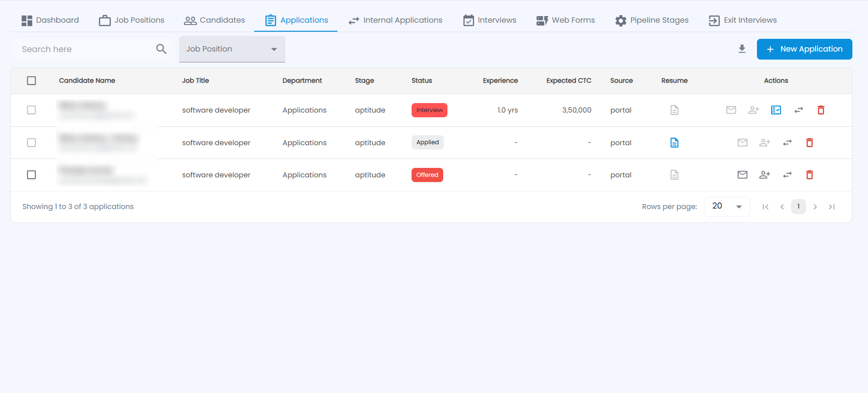This screenshot has width=868, height=393.
Task: Click transfer arrows in Offered-status row
Action: (x=787, y=175)
